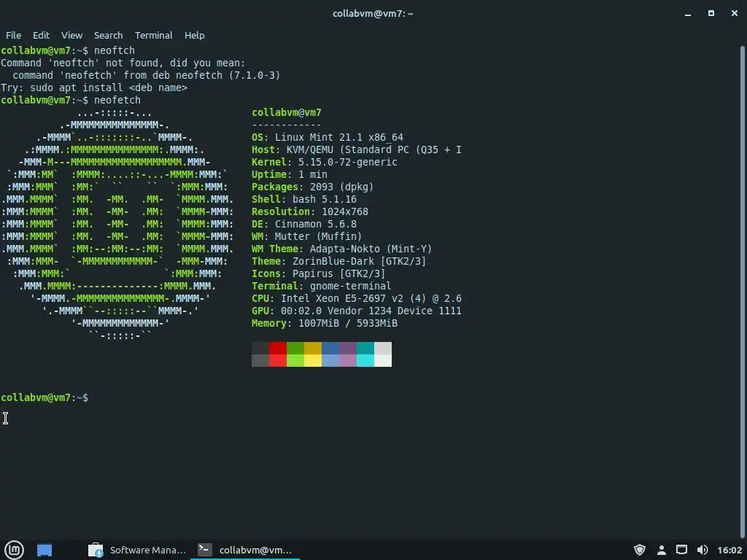Open the Terminal menu
The height and width of the screenshot is (560, 747).
(x=153, y=35)
